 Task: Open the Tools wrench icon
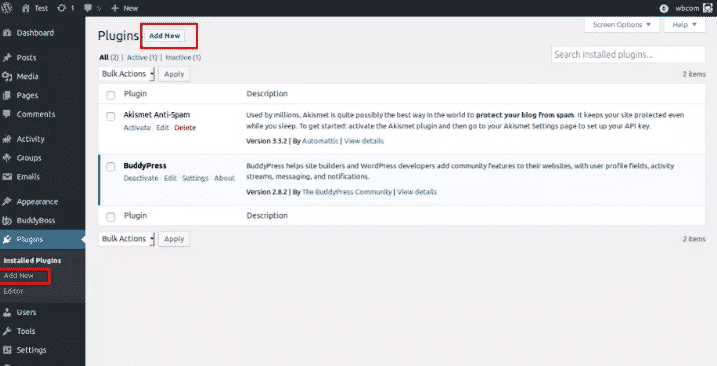pos(7,331)
